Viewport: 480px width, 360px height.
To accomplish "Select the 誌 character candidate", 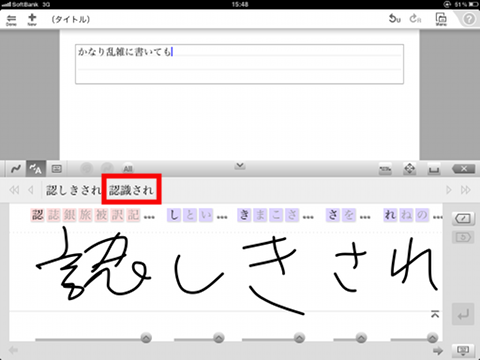I will [54, 215].
